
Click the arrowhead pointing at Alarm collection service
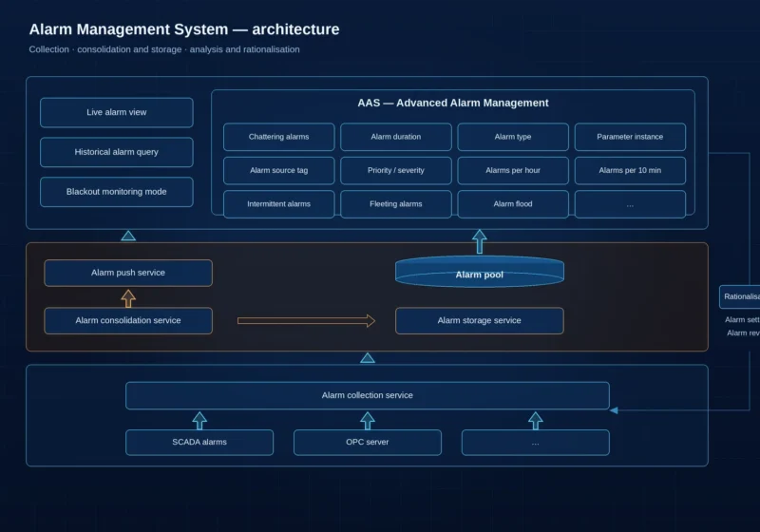pos(614,410)
